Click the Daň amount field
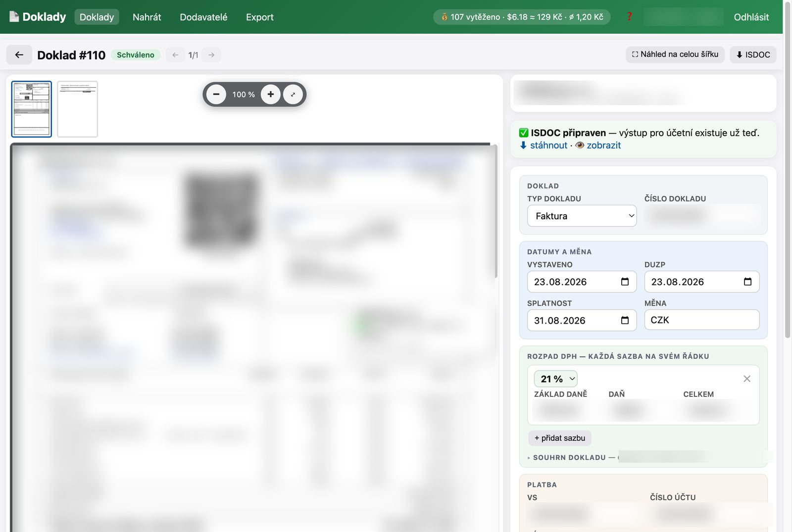The image size is (792, 532). (642, 410)
